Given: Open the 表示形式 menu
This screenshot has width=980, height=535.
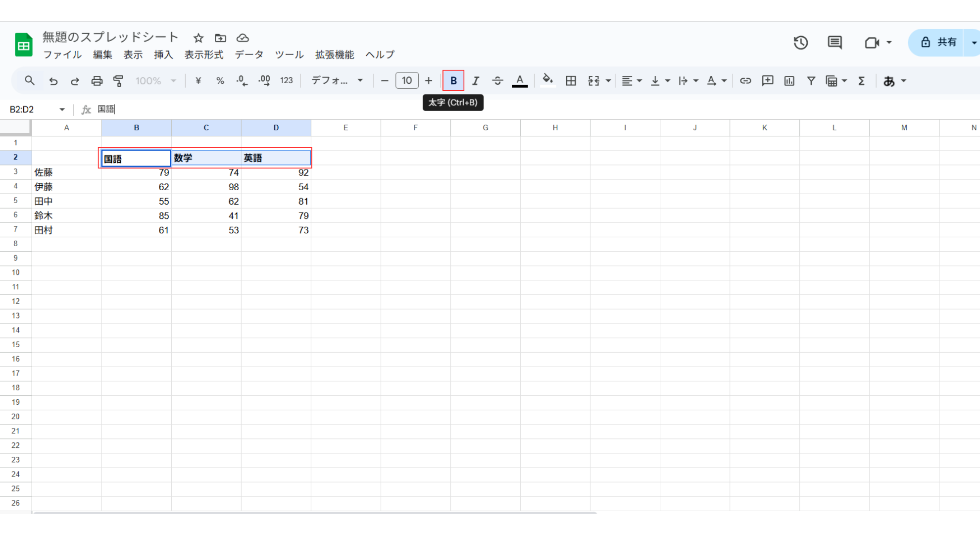Looking at the screenshot, I should 204,55.
